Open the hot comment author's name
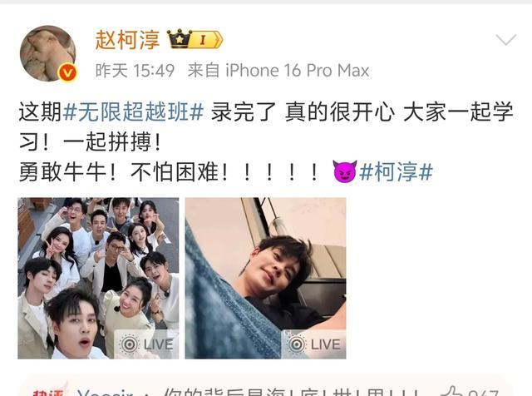Viewport: 532px width, 396px height. point(105,393)
